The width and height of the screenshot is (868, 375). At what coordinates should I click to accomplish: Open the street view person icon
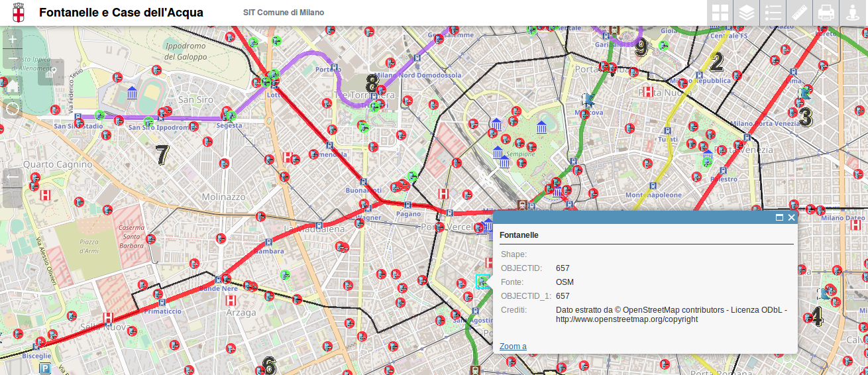(853, 13)
